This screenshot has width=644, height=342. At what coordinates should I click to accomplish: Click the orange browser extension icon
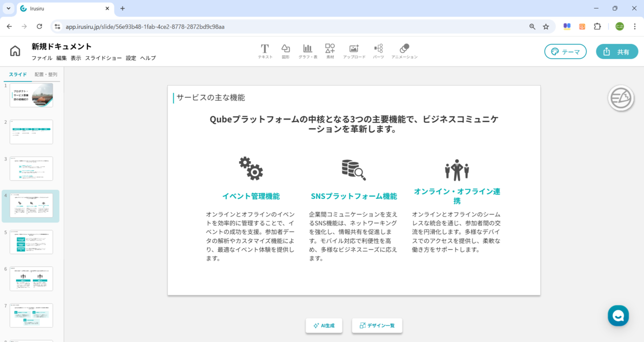(582, 26)
